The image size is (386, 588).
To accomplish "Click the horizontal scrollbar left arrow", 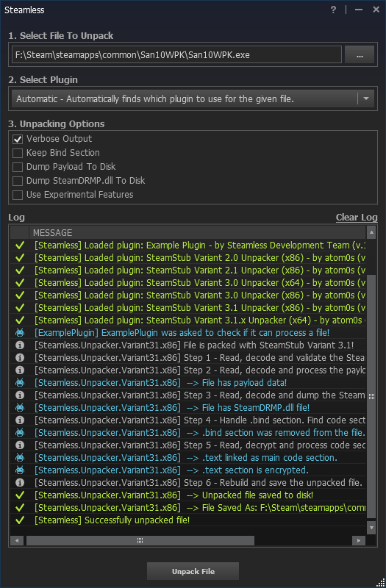I will 16,540.
